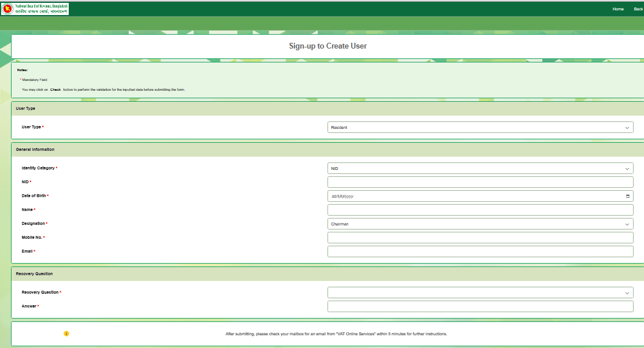Go to Home in the top navigation
This screenshot has height=348, width=644.
pyautogui.click(x=617, y=9)
